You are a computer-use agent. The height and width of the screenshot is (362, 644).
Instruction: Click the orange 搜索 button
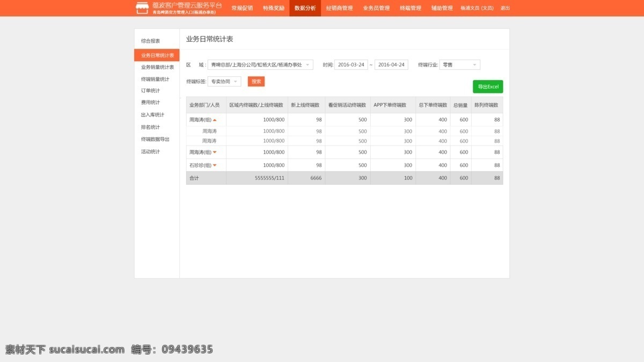click(x=256, y=82)
